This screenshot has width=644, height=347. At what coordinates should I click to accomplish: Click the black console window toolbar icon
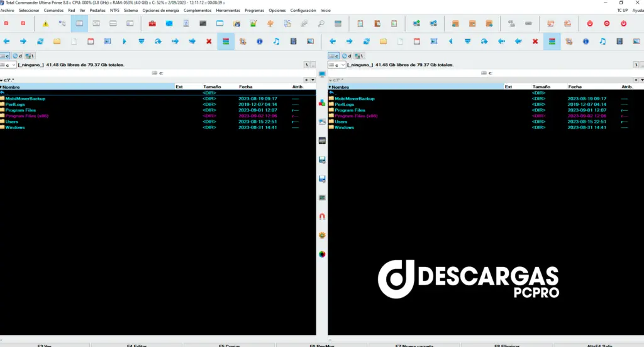[x=203, y=24]
